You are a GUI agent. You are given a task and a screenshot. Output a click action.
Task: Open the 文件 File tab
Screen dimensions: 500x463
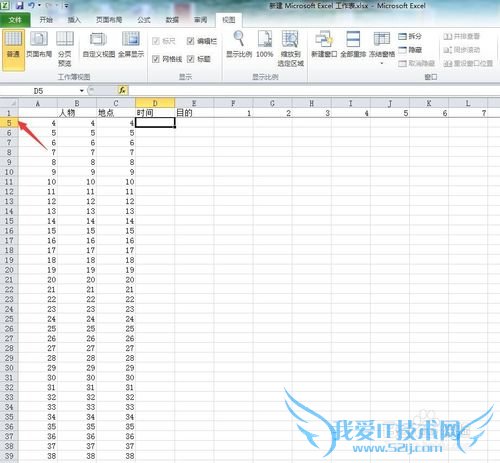click(15, 20)
